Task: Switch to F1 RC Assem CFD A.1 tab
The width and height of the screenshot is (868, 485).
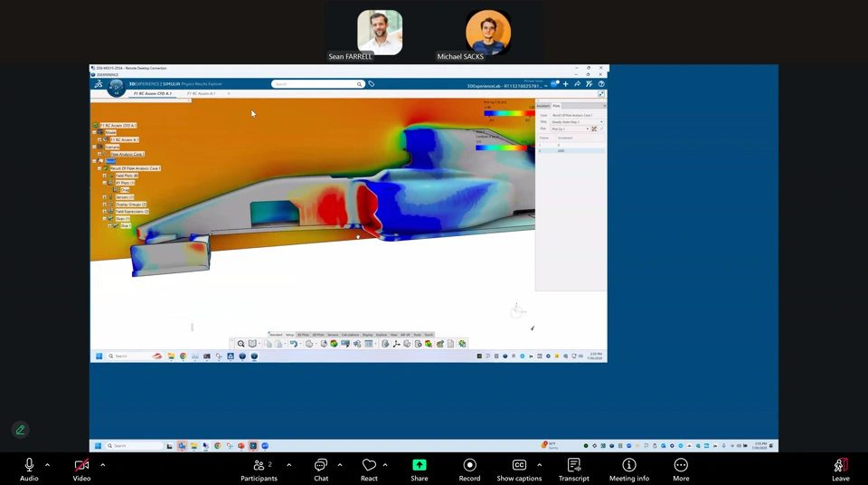Action: click(153, 94)
